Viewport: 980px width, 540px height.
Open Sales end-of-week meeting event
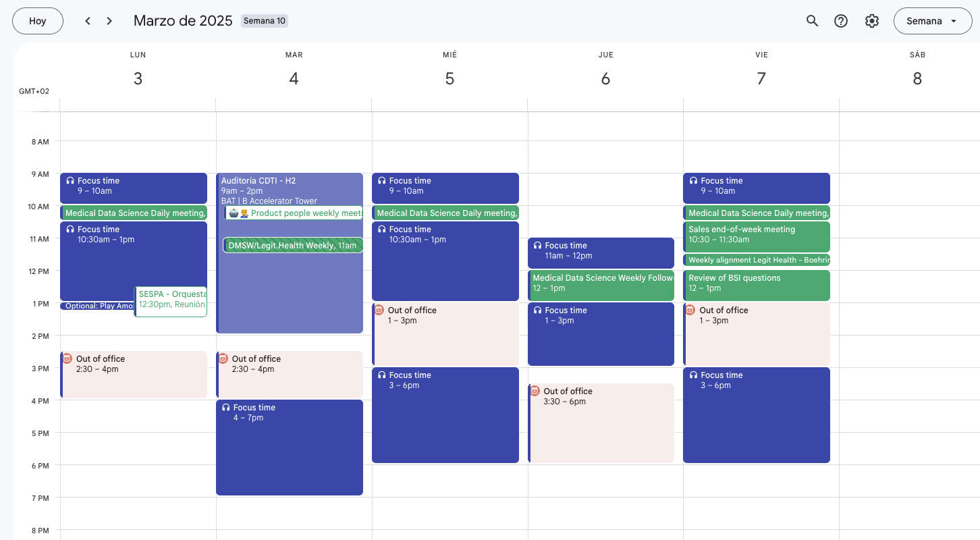756,234
